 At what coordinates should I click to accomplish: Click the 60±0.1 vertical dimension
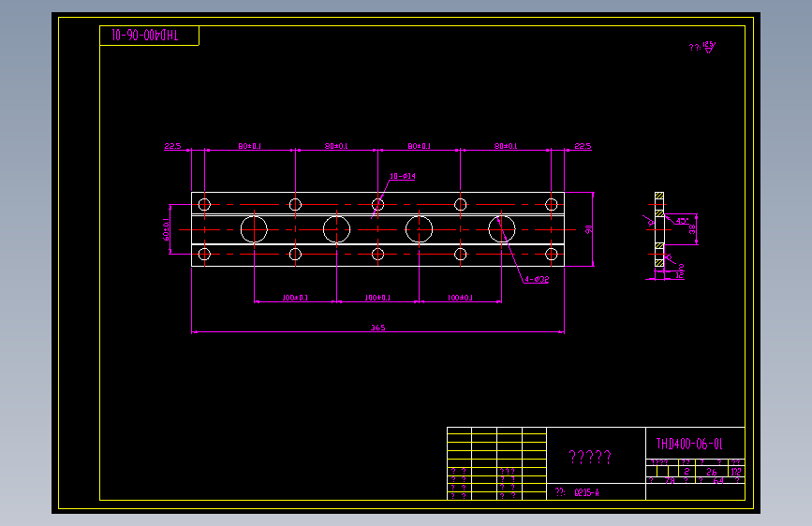pyautogui.click(x=166, y=229)
